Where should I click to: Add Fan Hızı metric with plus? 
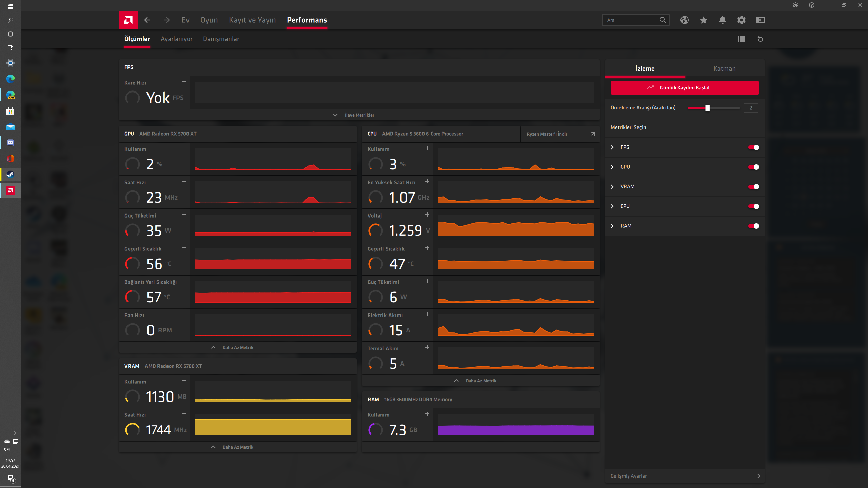[184, 314]
